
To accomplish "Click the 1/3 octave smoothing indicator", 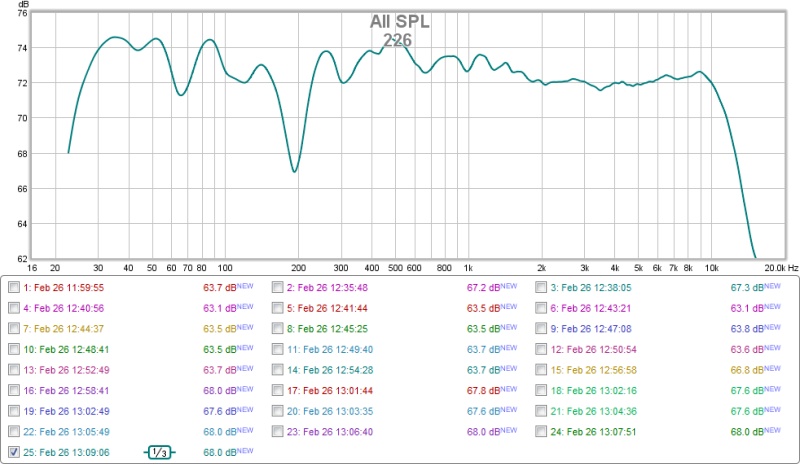I will pyautogui.click(x=159, y=452).
